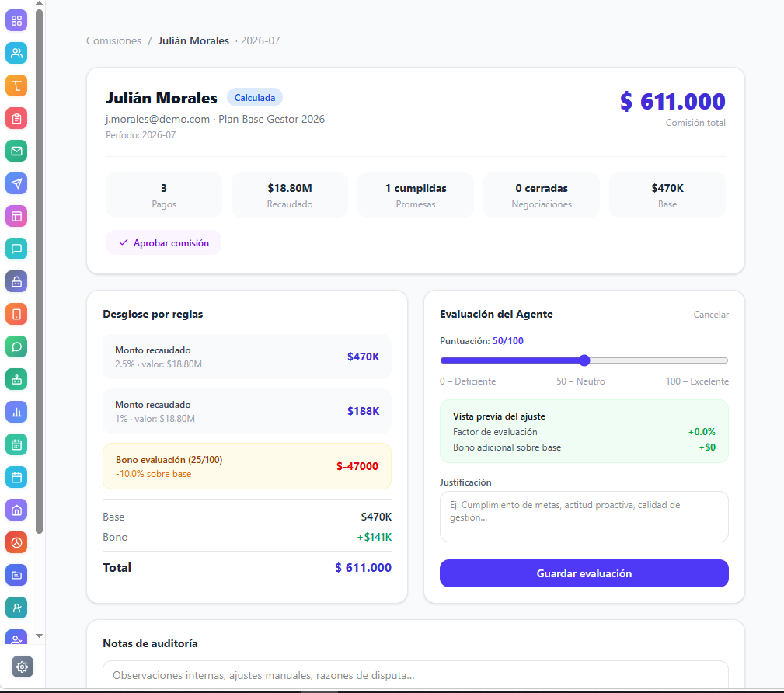This screenshot has width=784, height=693.
Task: Open the blue users icon in sidebar
Action: 16,53
